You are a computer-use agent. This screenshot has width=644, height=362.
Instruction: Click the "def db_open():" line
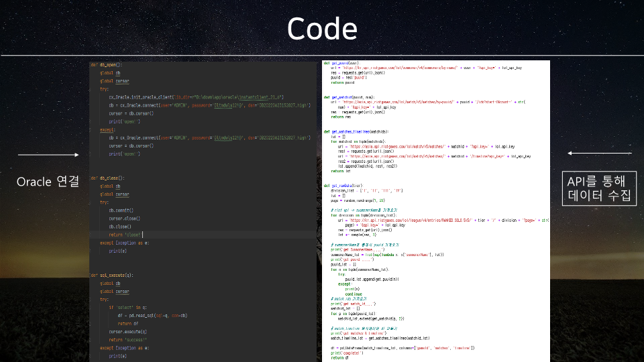tap(107, 65)
